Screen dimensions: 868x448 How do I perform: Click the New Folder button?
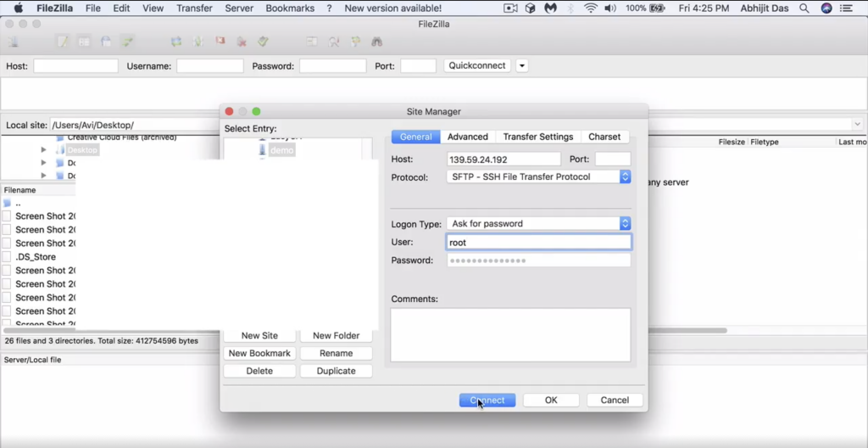point(336,335)
